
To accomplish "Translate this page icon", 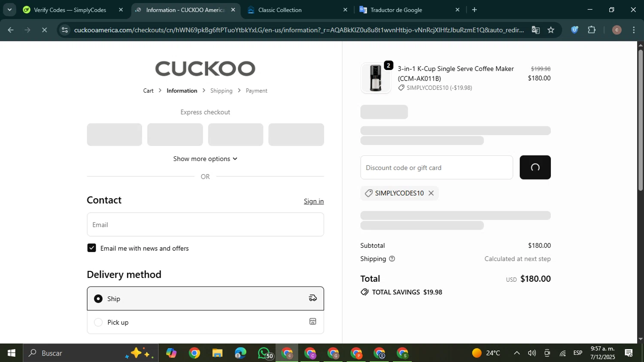I will (535, 30).
